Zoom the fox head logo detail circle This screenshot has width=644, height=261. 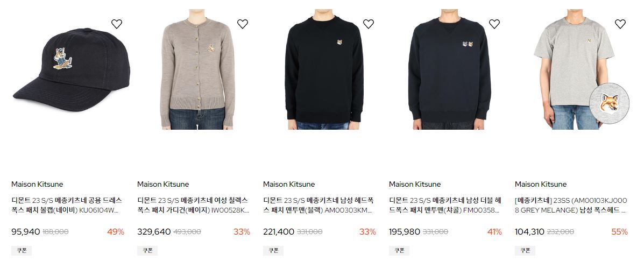[x=609, y=103]
